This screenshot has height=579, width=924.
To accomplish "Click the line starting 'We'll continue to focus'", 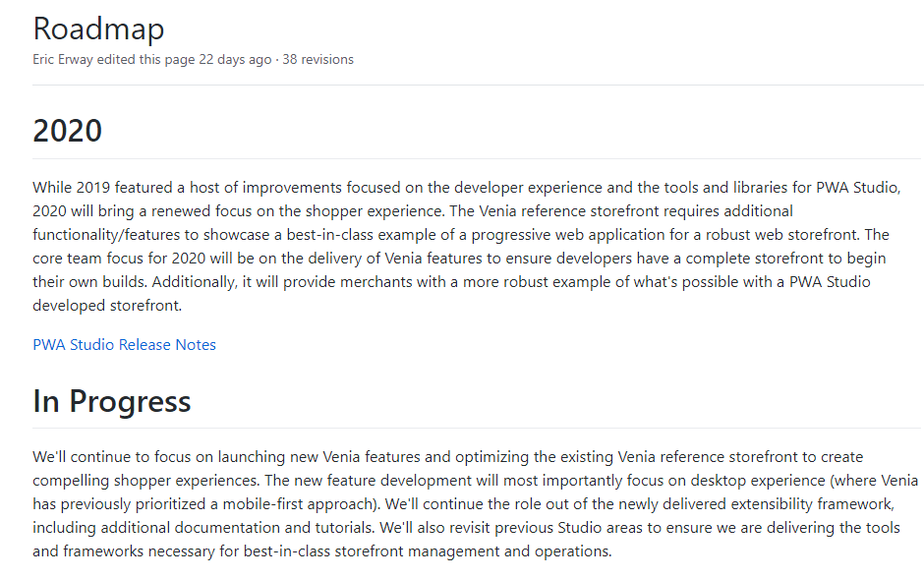I will pos(448,457).
